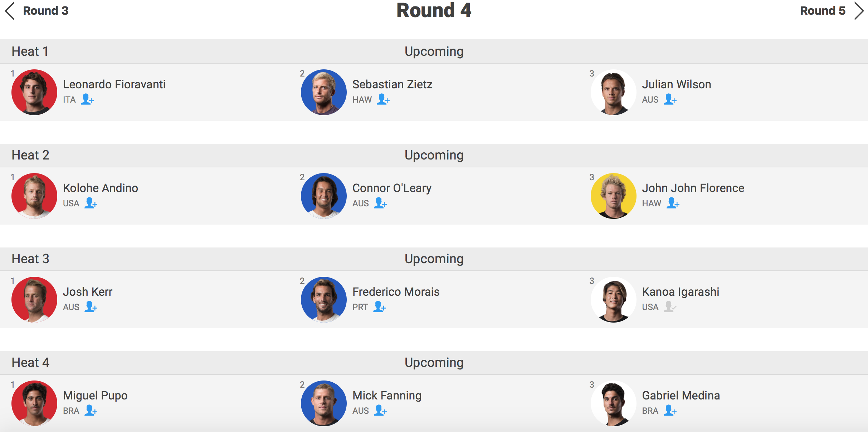
Task: Click the follow icon beside Mick Fanning
Action: 380,410
